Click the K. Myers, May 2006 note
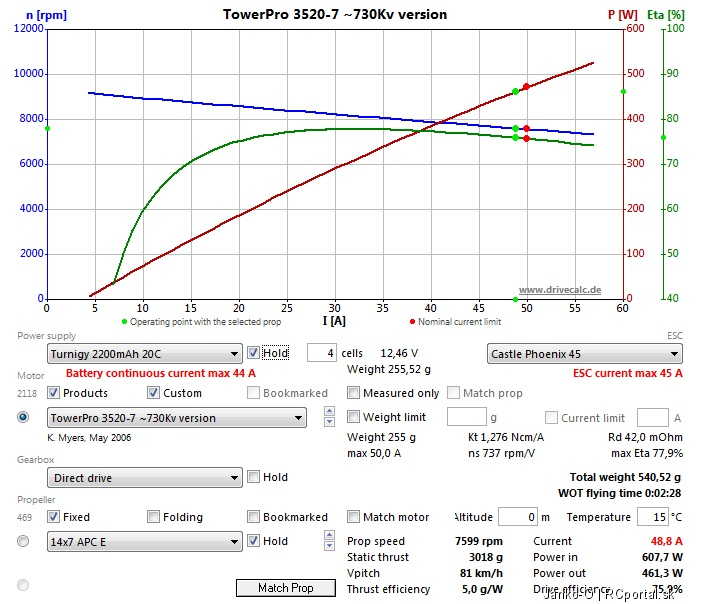Image resolution: width=701 pixels, height=604 pixels. (89, 438)
